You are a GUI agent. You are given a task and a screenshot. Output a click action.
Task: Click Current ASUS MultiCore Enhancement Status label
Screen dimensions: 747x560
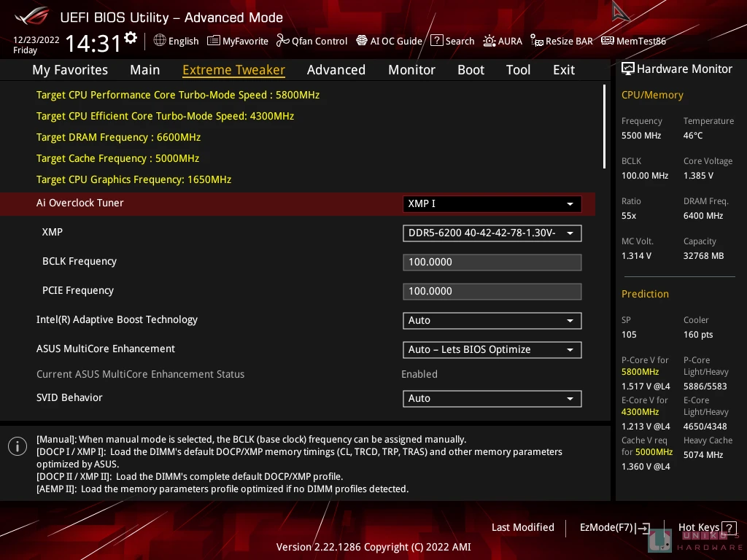140,374
